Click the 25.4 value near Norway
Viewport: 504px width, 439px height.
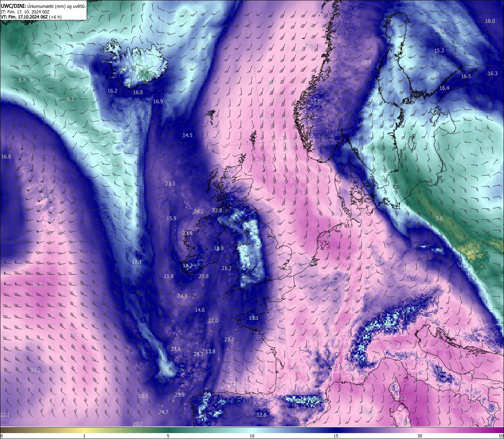[366, 63]
